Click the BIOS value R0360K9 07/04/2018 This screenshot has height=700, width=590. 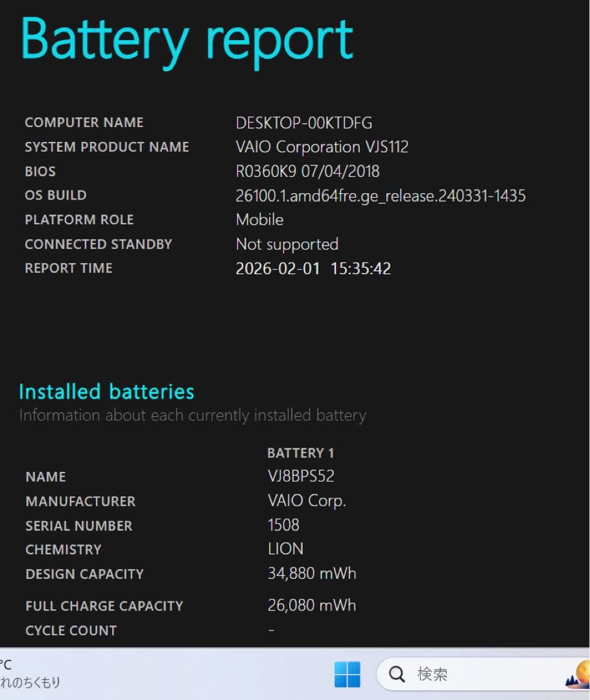point(307,171)
